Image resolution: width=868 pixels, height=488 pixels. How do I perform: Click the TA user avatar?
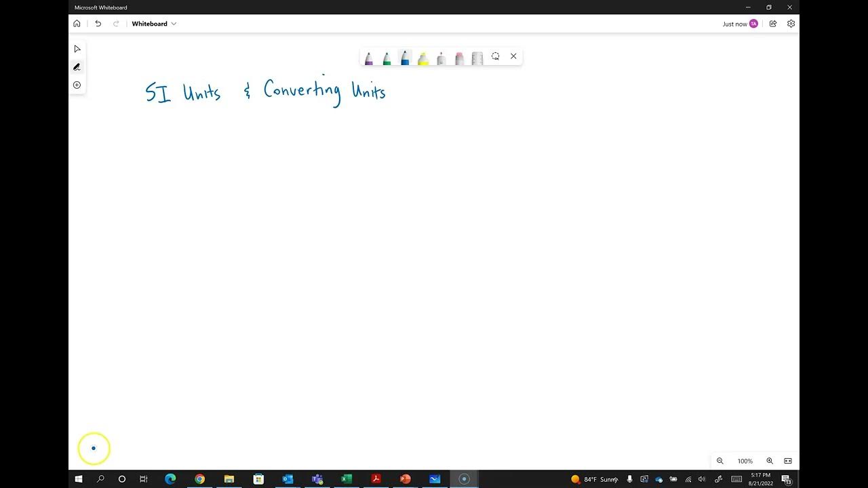[x=753, y=24]
